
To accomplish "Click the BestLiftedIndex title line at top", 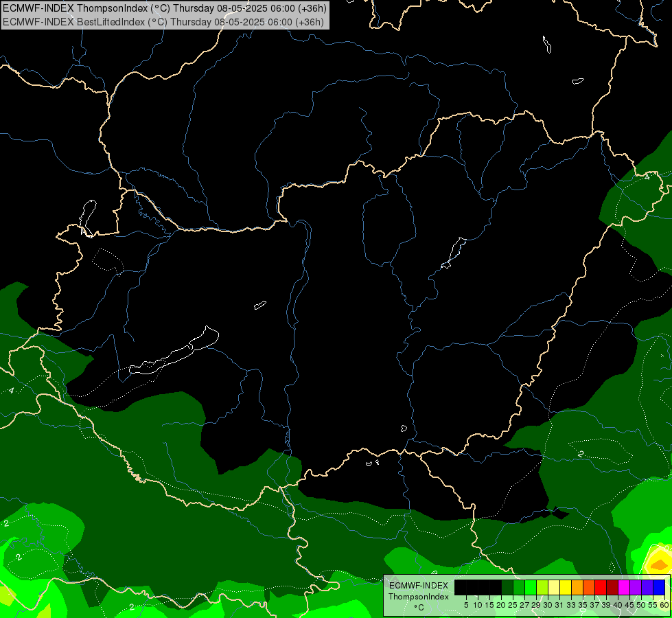I will [163, 22].
